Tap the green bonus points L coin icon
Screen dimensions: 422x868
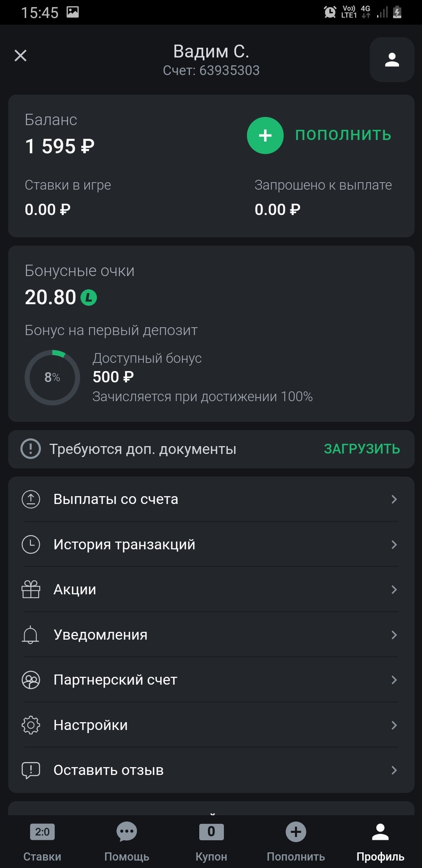pos(89,298)
